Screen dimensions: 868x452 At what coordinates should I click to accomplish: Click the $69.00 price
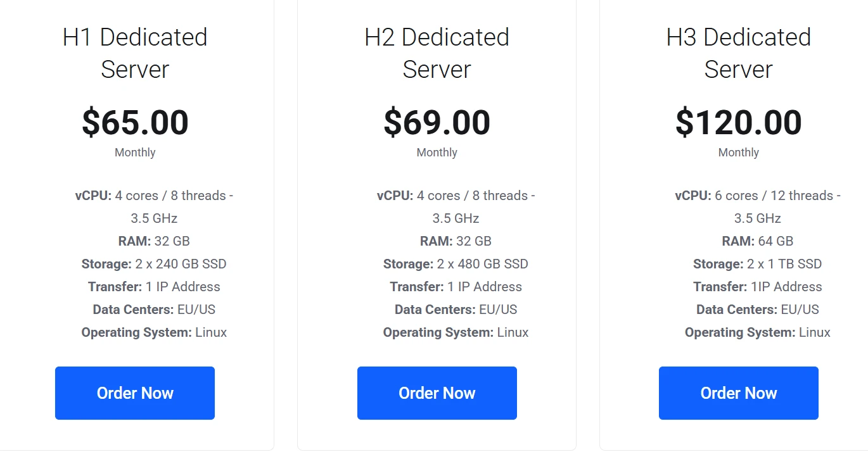[x=437, y=123]
